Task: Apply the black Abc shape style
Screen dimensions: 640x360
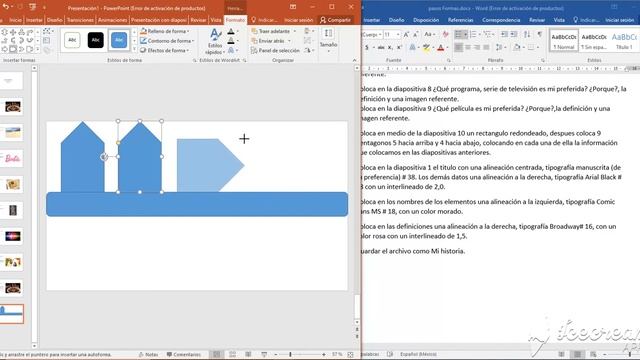Action: (96, 40)
